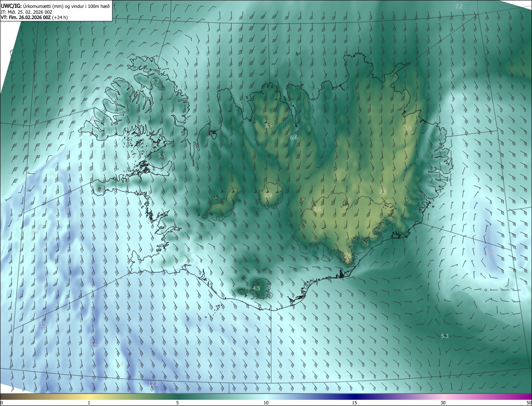Click the 15 tick on the color scale
The height and width of the screenshot is (406, 532).
click(355, 403)
